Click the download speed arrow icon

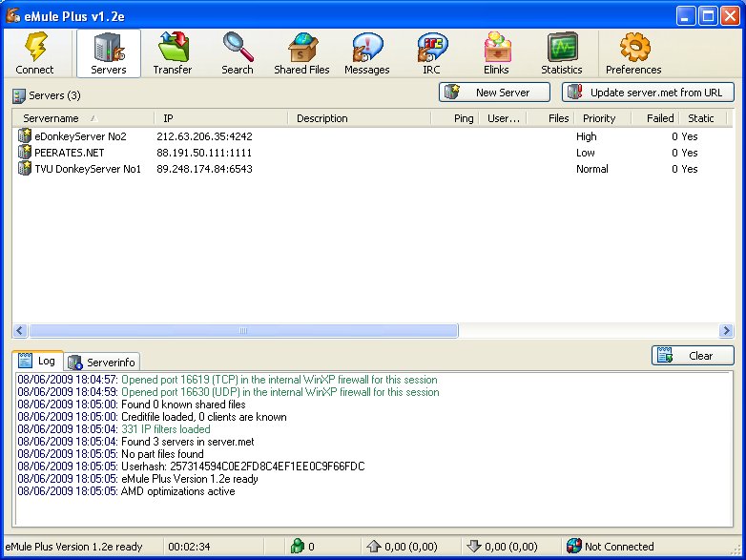click(x=474, y=546)
